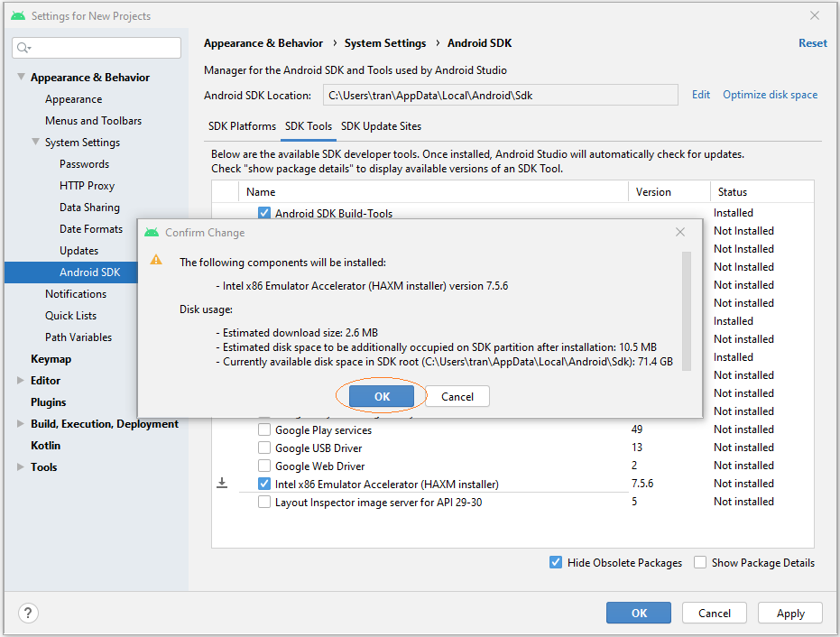
Task: Select Date Formats item
Action: click(x=91, y=229)
